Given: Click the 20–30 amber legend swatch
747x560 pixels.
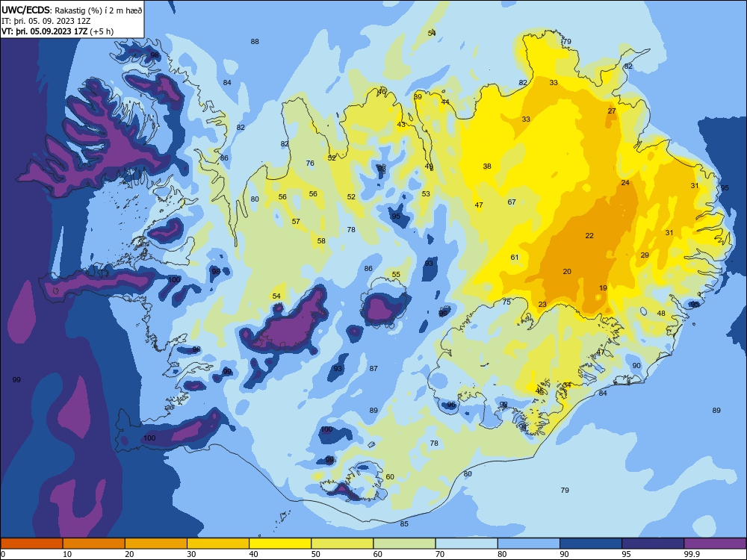Looking at the screenshot, I should (x=156, y=544).
